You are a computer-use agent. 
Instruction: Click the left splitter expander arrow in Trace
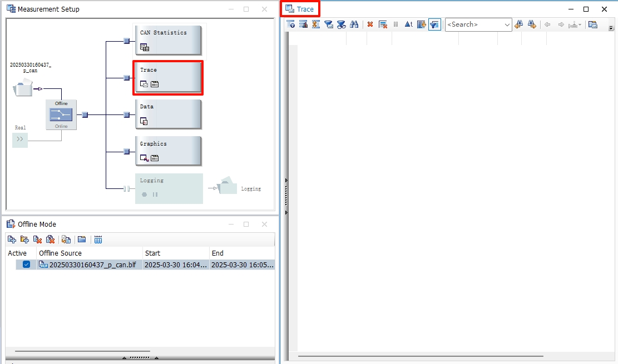(x=286, y=180)
